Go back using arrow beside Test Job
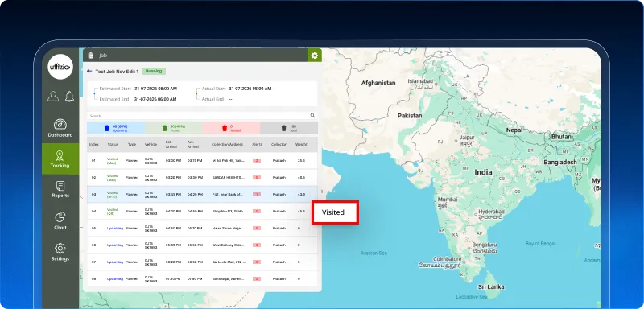 [x=89, y=72]
